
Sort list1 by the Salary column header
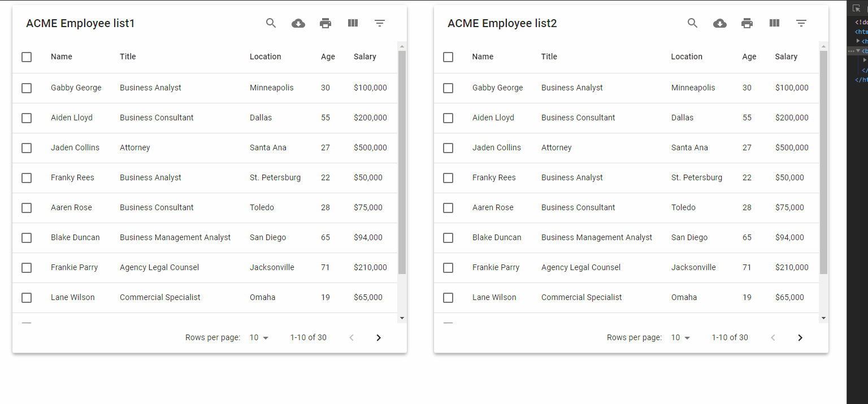pos(365,57)
